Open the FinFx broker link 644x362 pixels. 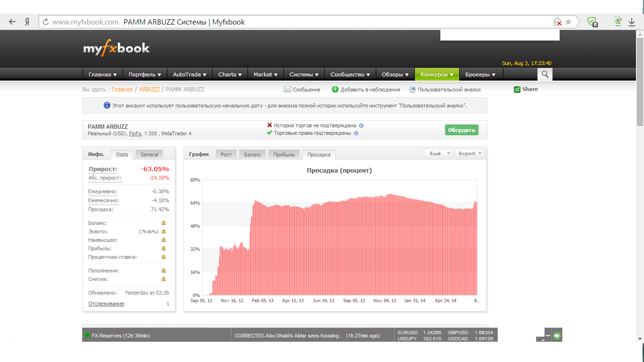tap(135, 133)
